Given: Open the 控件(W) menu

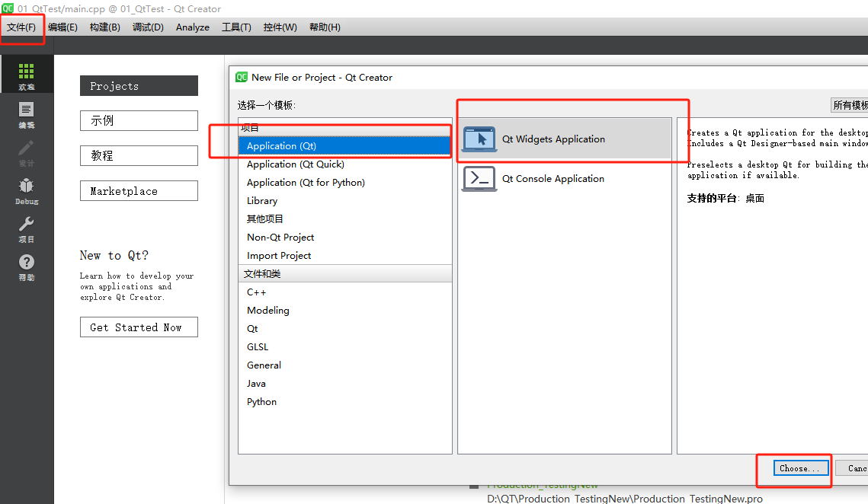Looking at the screenshot, I should (280, 27).
